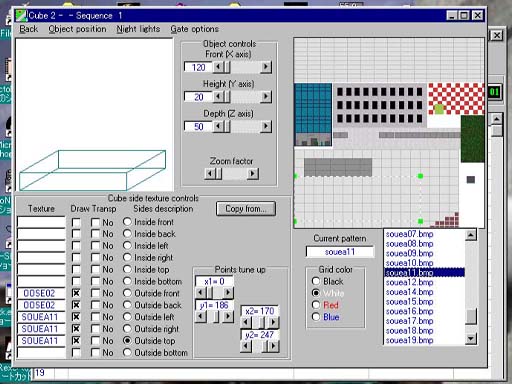Increase Depth Z axis with right arrow

[266, 126]
